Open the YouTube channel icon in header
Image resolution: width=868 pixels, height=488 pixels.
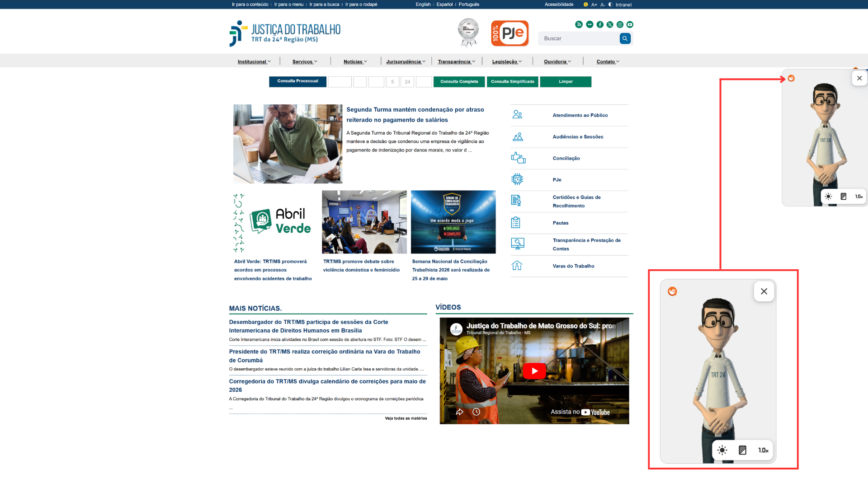pos(630,24)
